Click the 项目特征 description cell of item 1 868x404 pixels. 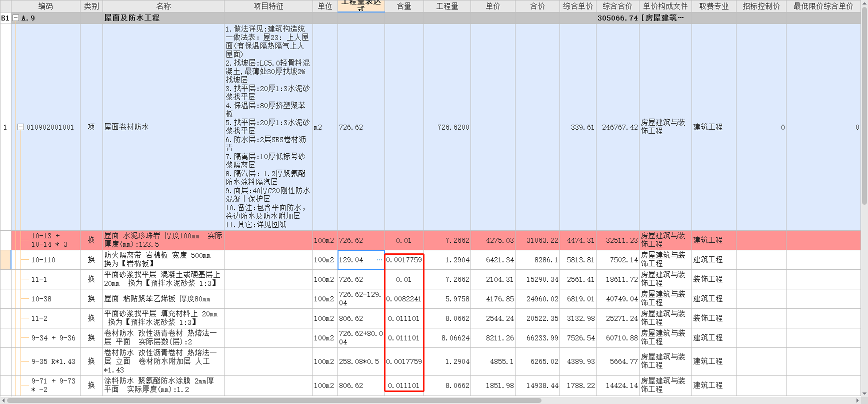tap(268, 127)
